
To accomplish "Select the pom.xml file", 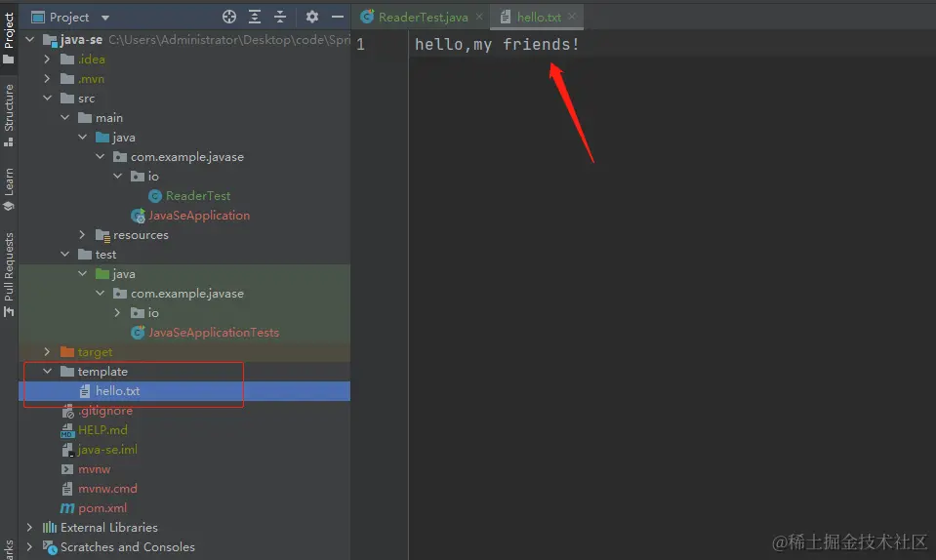I will pos(102,508).
